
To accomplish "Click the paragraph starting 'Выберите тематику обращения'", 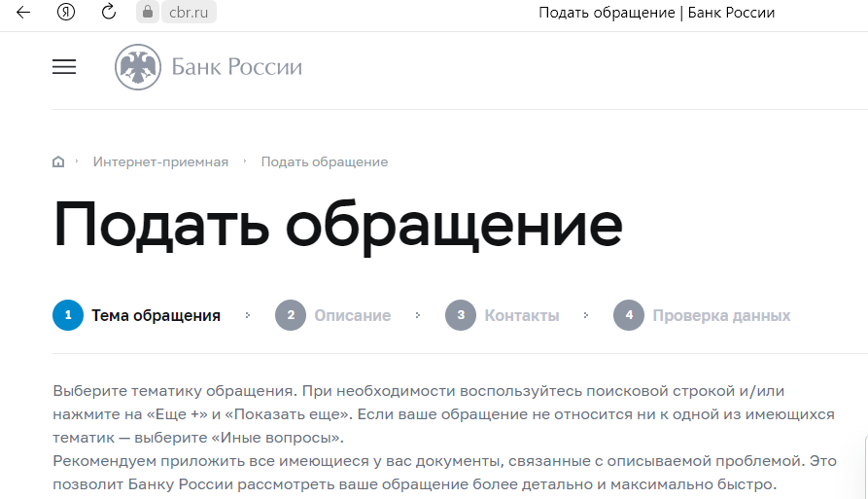I will (444, 414).
